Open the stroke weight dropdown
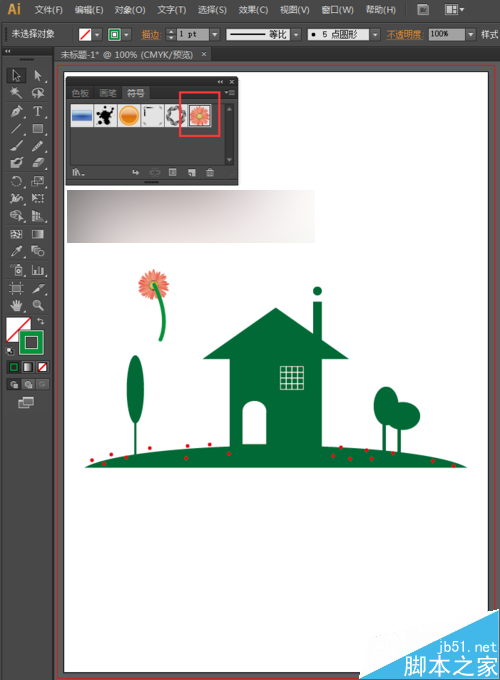Image resolution: width=500 pixels, height=680 pixels. pyautogui.click(x=215, y=34)
